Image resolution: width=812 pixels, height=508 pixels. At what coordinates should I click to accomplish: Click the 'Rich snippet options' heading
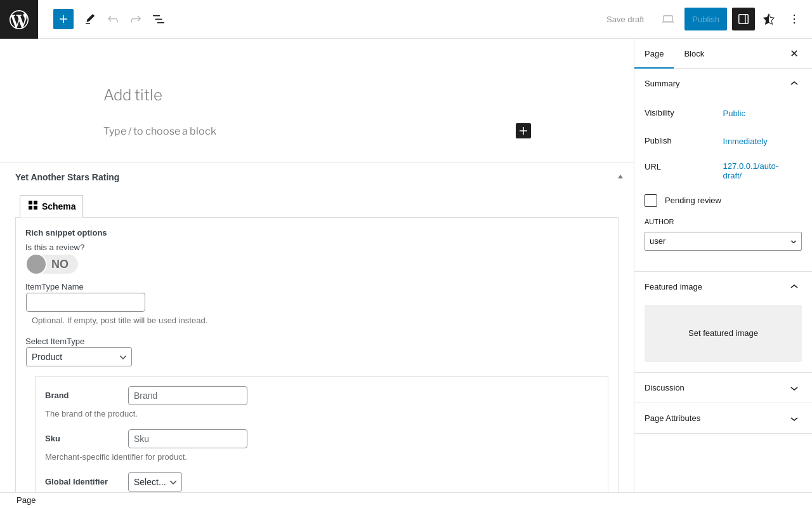[x=66, y=232]
